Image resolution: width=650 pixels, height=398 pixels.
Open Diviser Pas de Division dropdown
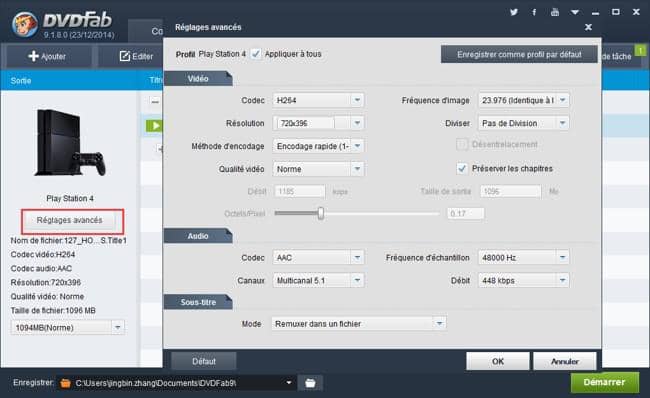point(524,123)
